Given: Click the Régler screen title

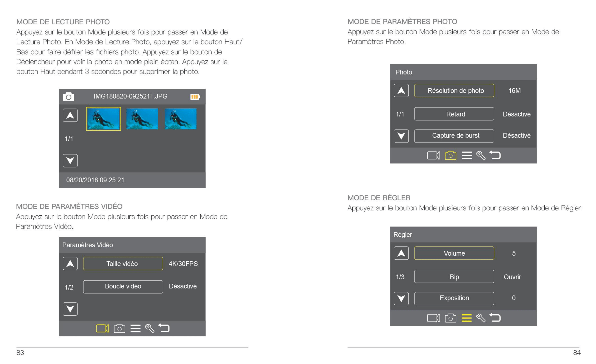Looking at the screenshot, I should (403, 235).
